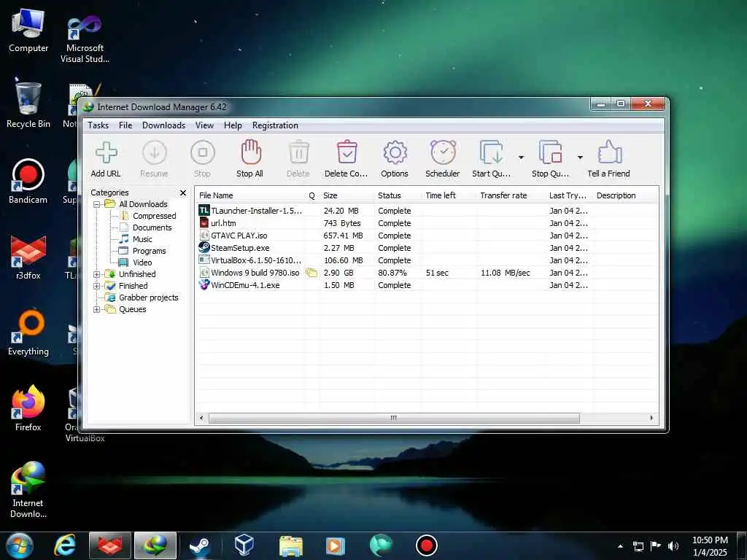Click the Stop All hand icon

[x=251, y=152]
